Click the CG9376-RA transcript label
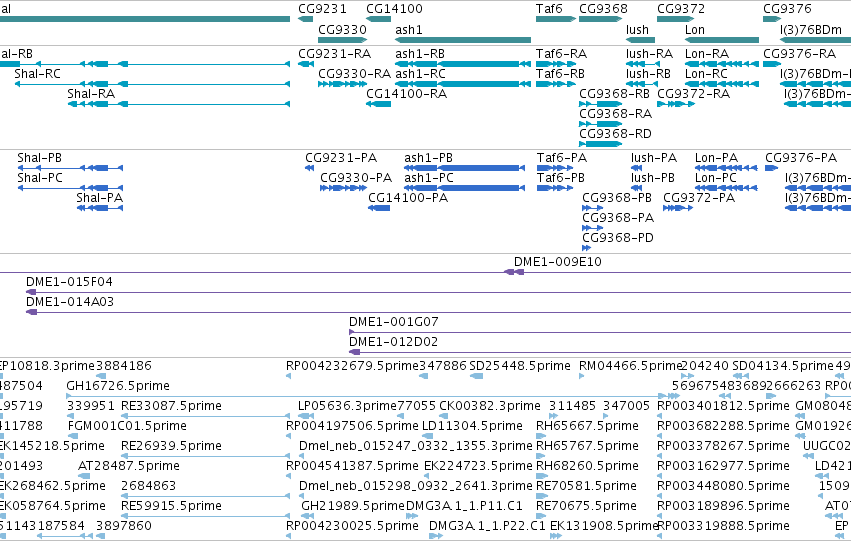The width and height of the screenshot is (851, 541). 799,54
